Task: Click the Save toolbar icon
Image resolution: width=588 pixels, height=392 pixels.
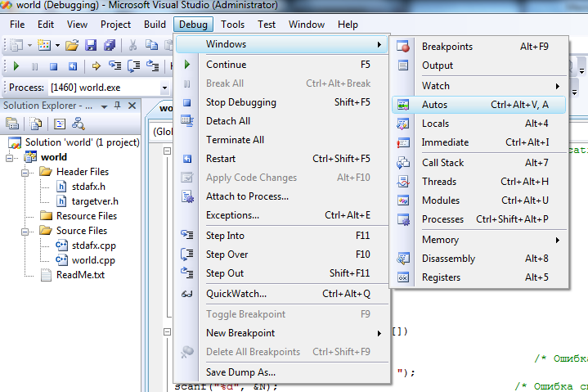Action: click(91, 45)
